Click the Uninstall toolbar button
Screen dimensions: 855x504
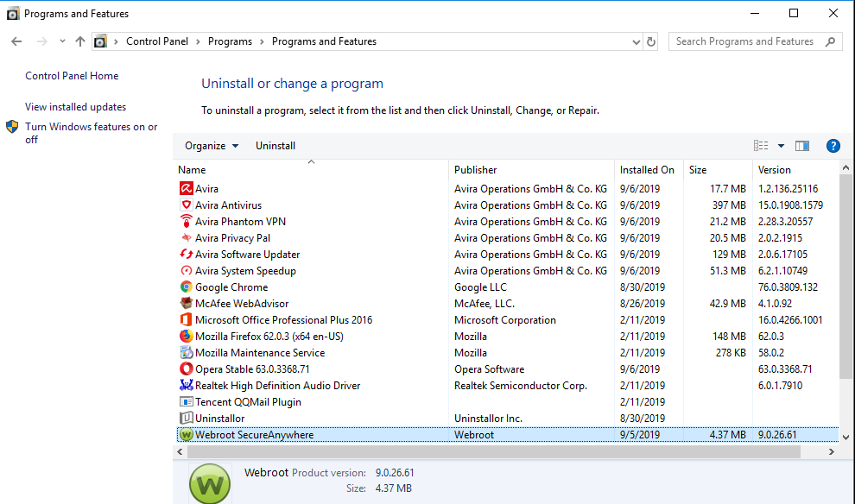point(275,146)
